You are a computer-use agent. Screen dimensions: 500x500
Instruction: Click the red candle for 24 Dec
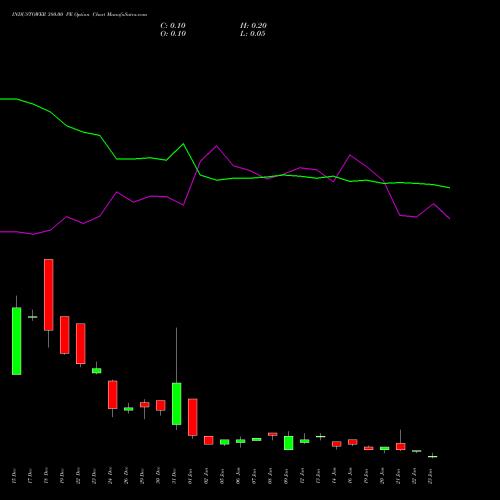[x=113, y=395]
